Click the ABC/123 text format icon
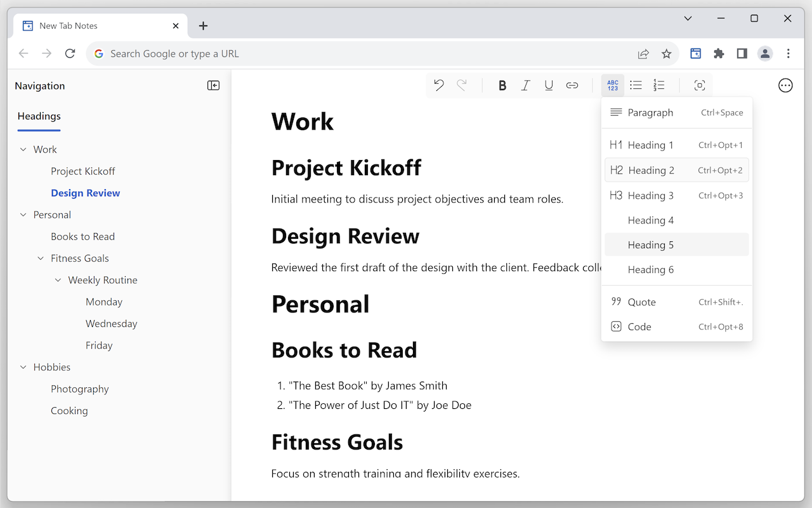Image resolution: width=812 pixels, height=508 pixels. 612,84
